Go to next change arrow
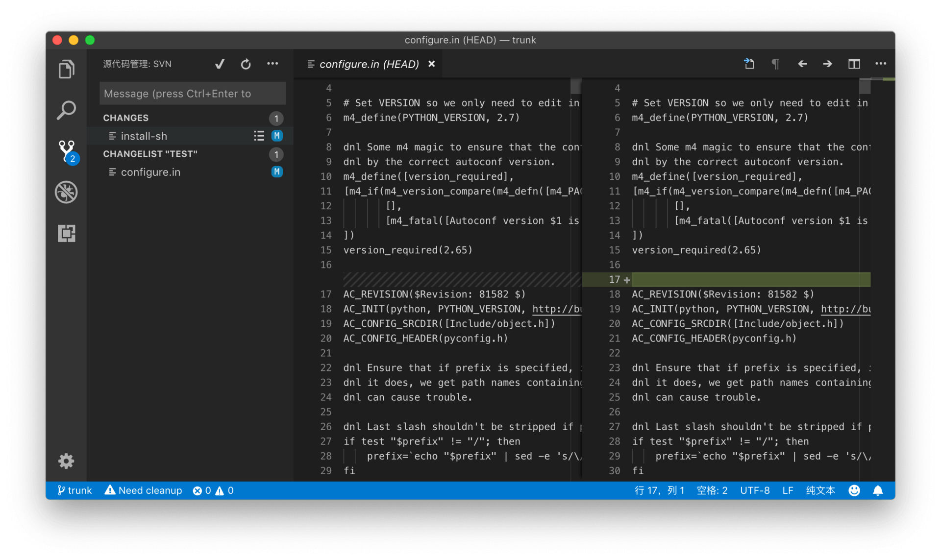 [x=828, y=64]
